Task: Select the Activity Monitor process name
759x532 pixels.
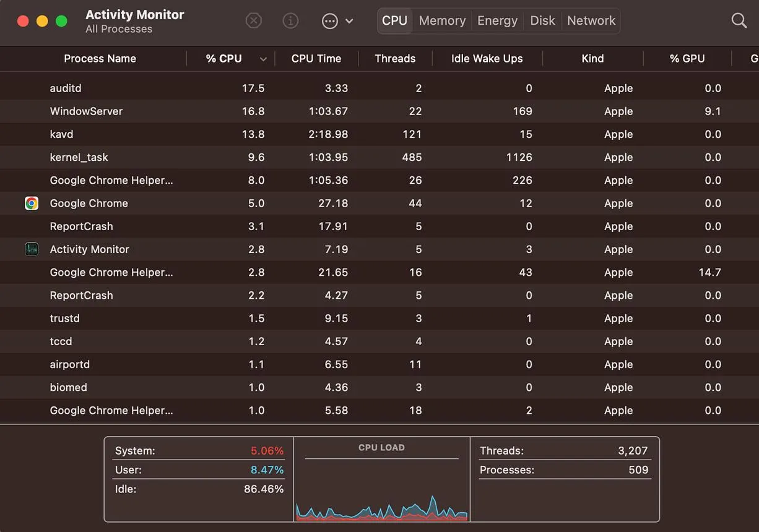Action: coord(90,249)
